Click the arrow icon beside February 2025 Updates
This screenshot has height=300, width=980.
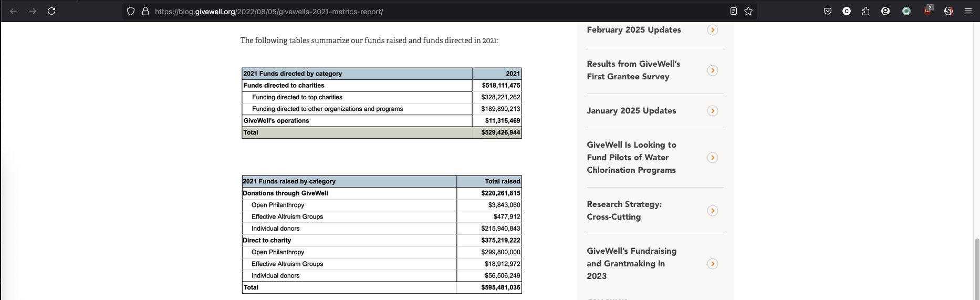pos(713,30)
